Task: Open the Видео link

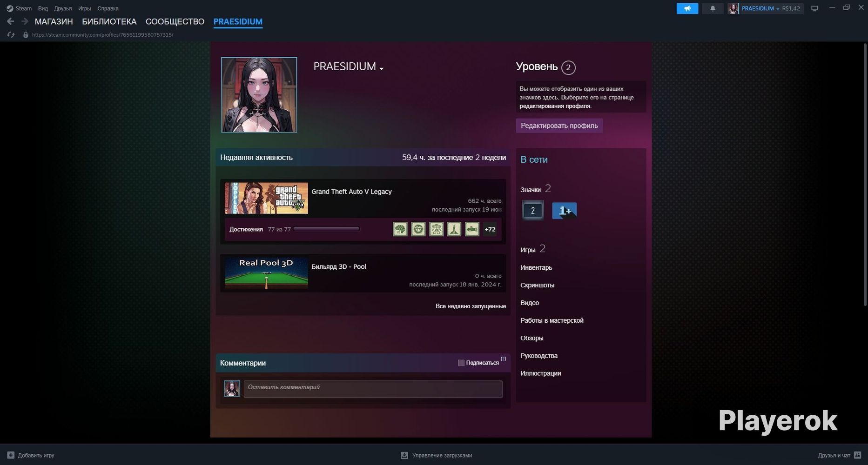Action: (x=530, y=303)
